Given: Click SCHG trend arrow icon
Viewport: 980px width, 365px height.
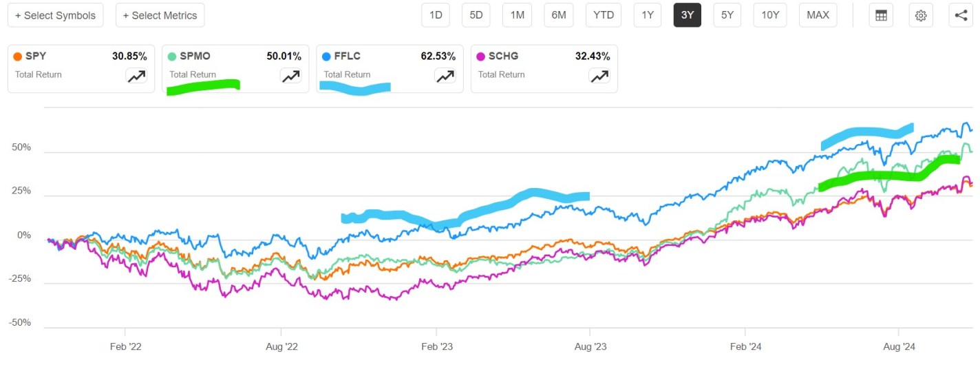Looking at the screenshot, I should click(x=599, y=76).
